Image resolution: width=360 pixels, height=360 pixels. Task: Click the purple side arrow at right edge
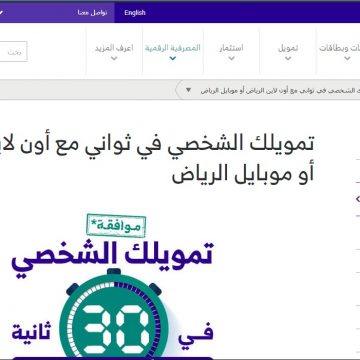(x=358, y=199)
